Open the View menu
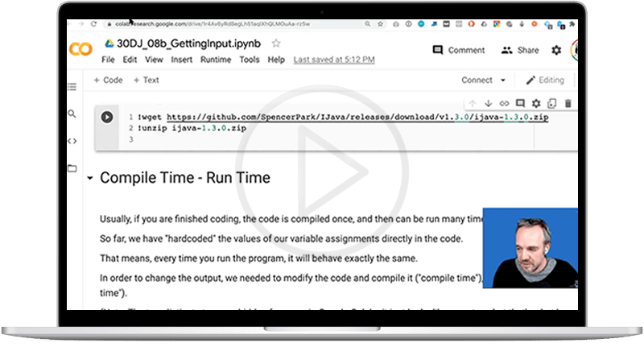This screenshot has height=347, width=644. click(x=154, y=60)
